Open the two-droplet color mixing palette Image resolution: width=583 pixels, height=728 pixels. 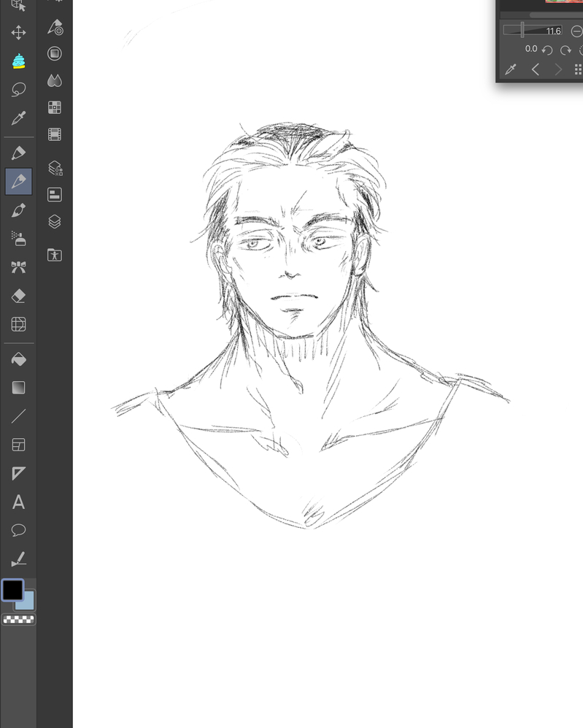click(55, 81)
